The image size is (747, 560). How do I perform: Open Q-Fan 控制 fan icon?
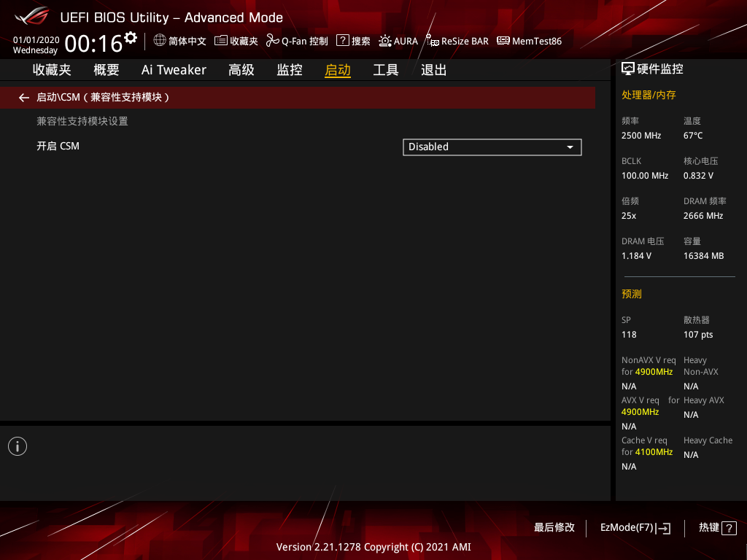[x=273, y=41]
